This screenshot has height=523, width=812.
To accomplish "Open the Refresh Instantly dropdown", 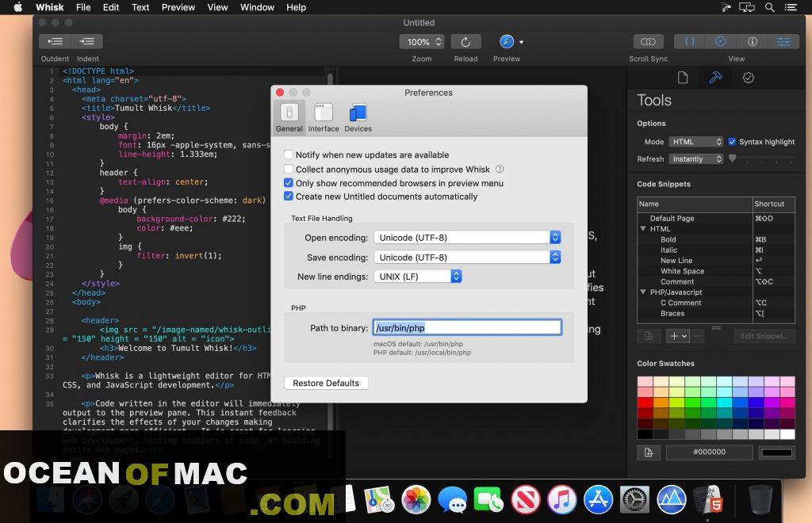I will pyautogui.click(x=695, y=158).
